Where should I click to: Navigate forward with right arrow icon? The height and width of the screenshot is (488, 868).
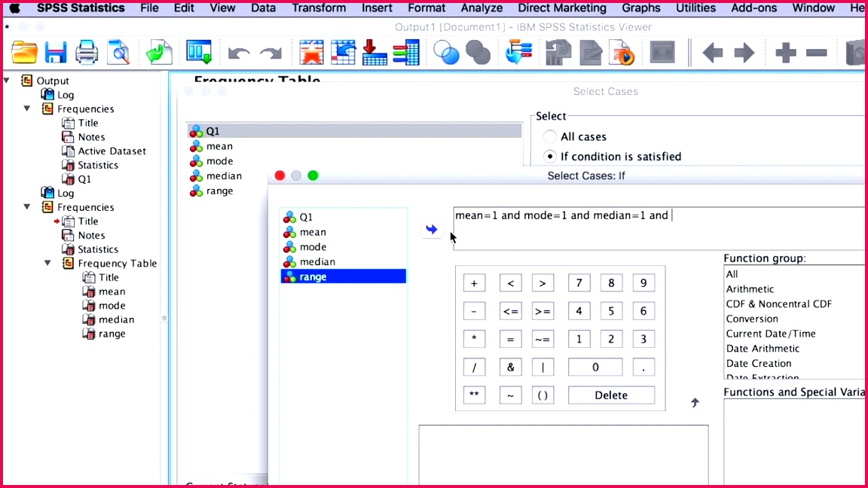click(744, 53)
